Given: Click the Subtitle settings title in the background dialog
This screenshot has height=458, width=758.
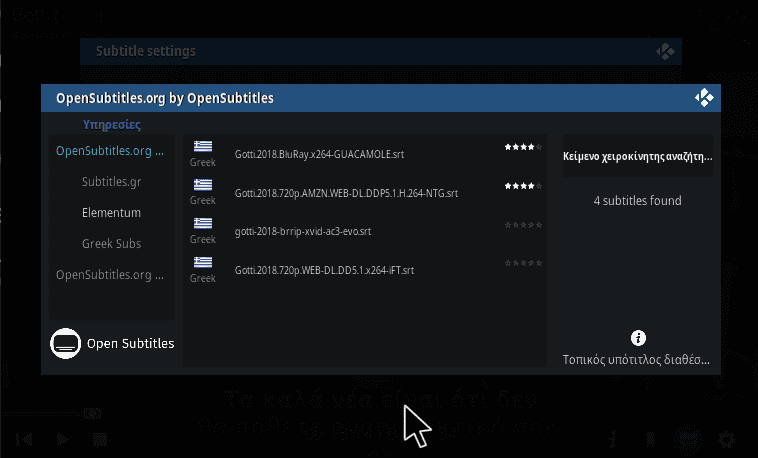Looking at the screenshot, I should (146, 51).
